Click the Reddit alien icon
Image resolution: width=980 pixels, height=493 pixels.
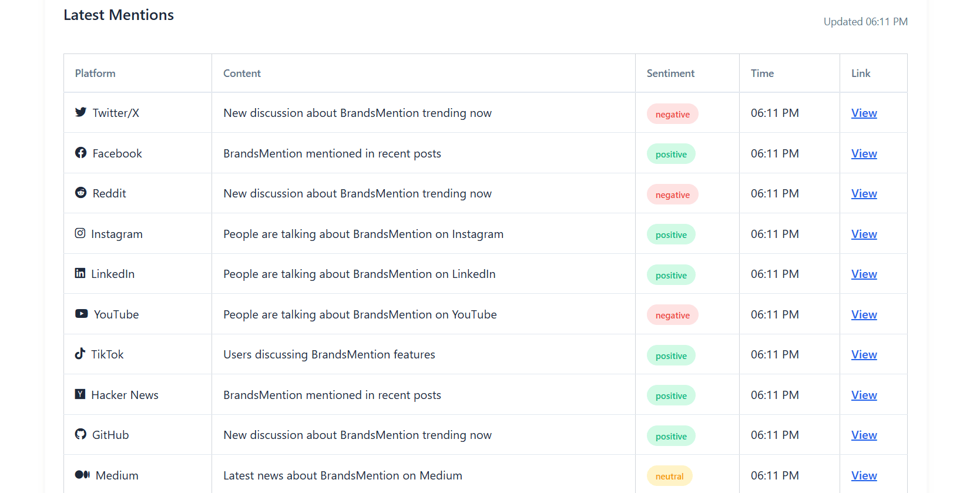(x=80, y=193)
